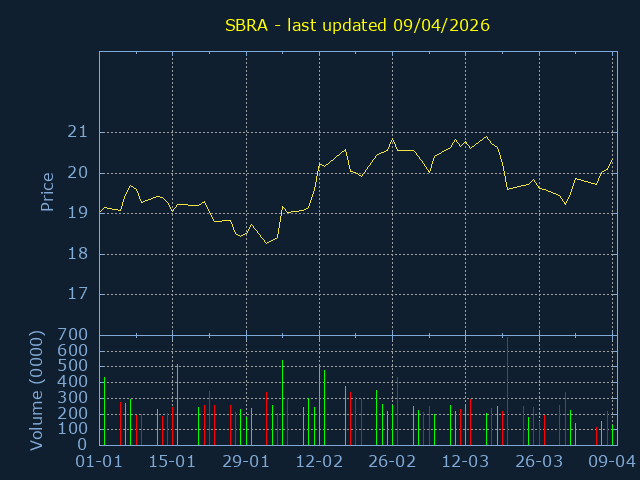Click volume axis value 700

point(73,335)
